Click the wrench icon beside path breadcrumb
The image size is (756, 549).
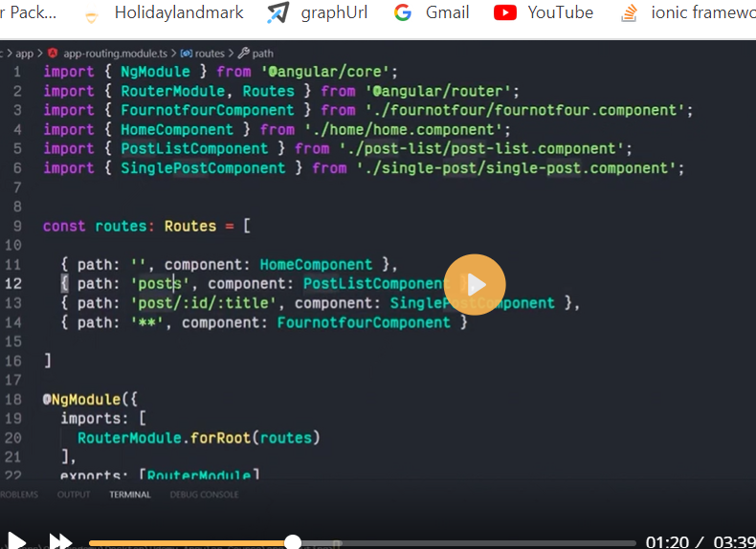(x=243, y=54)
